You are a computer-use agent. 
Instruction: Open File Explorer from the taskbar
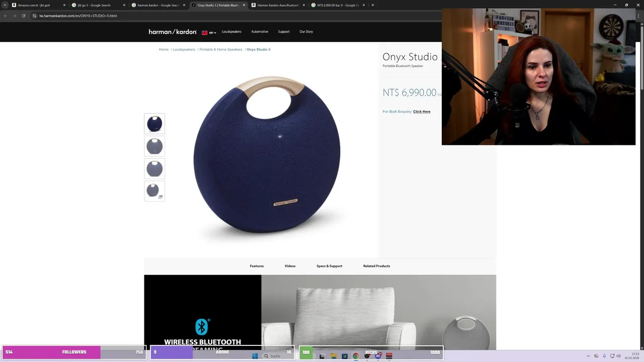point(333,356)
